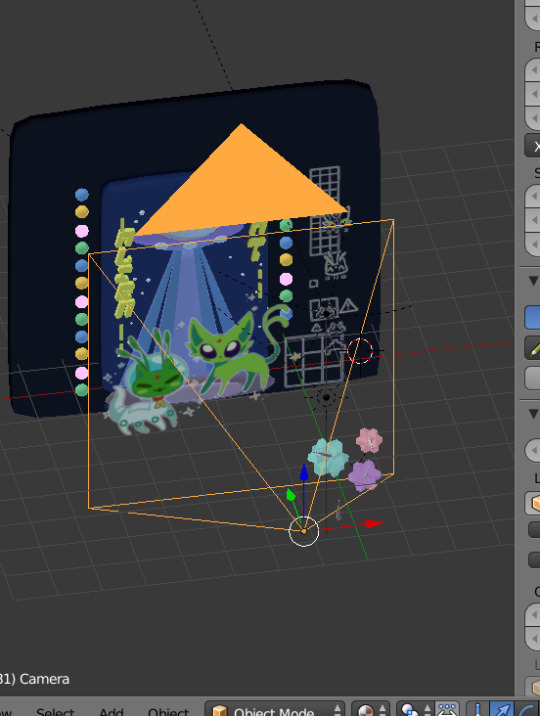Open the Object Mode interaction mode dropdown
Image resolution: width=540 pixels, height=716 pixels.
click(275, 709)
